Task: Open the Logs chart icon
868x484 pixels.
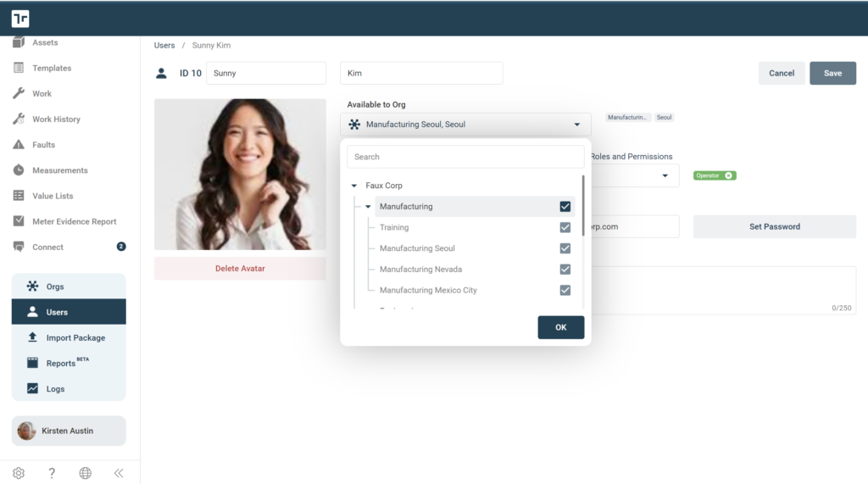Action: tap(33, 388)
